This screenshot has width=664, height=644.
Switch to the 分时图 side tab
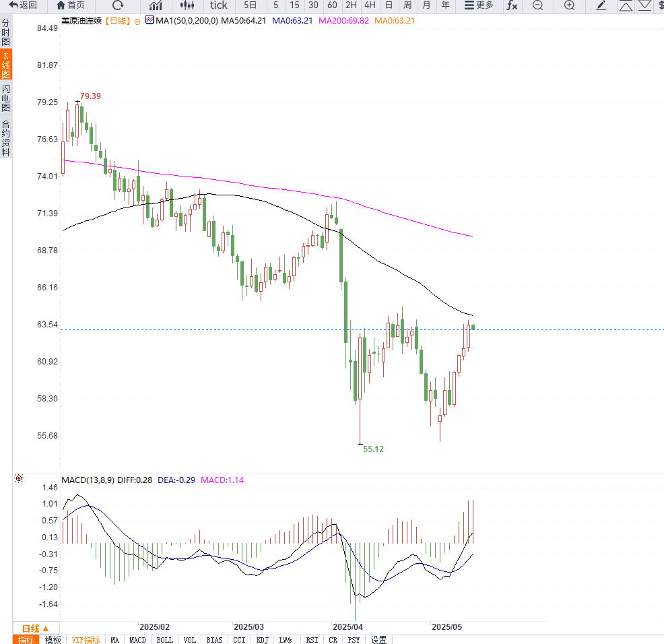coord(6,32)
